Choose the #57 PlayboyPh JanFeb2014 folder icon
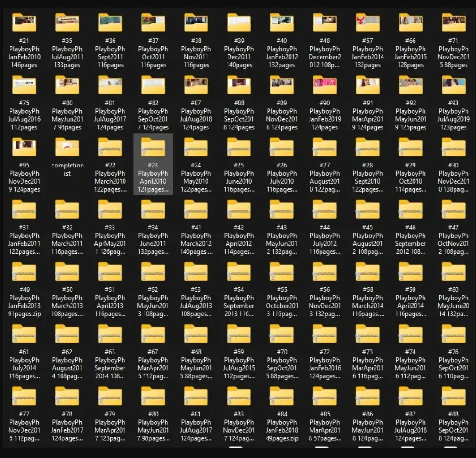The height and width of the screenshot is (458, 476). click(x=368, y=23)
